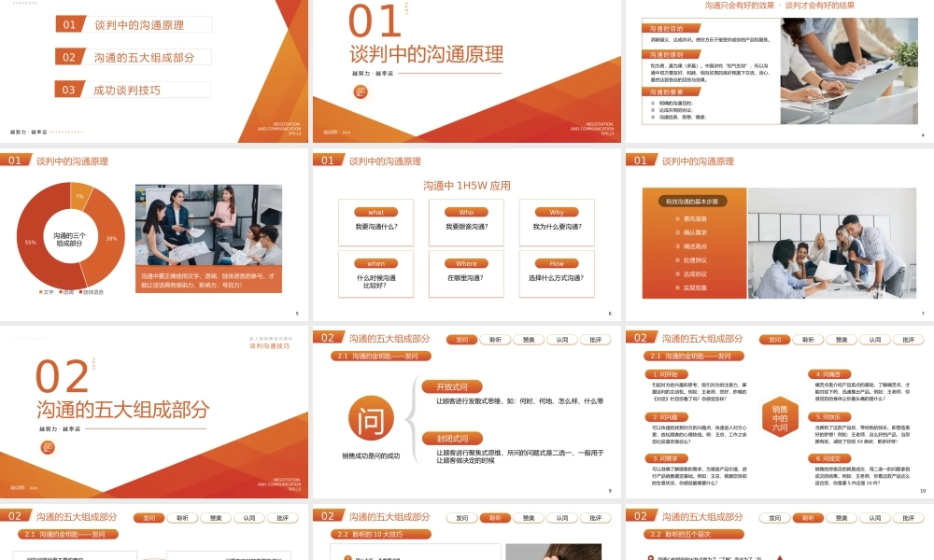Click the 'what' pill label
Screen dimensions: 934x560
tap(375, 213)
